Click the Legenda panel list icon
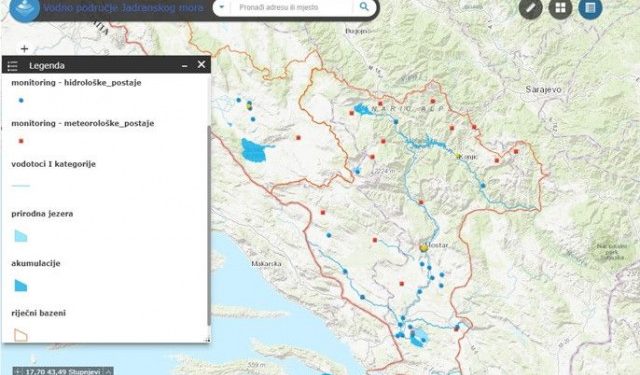This screenshot has width=640, height=375. [x=13, y=65]
